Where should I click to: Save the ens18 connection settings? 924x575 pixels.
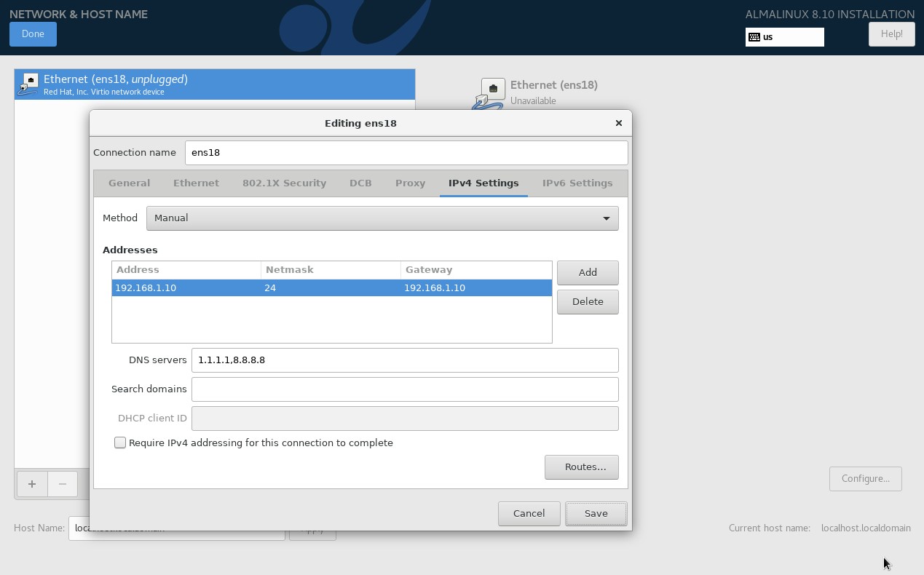coord(596,513)
